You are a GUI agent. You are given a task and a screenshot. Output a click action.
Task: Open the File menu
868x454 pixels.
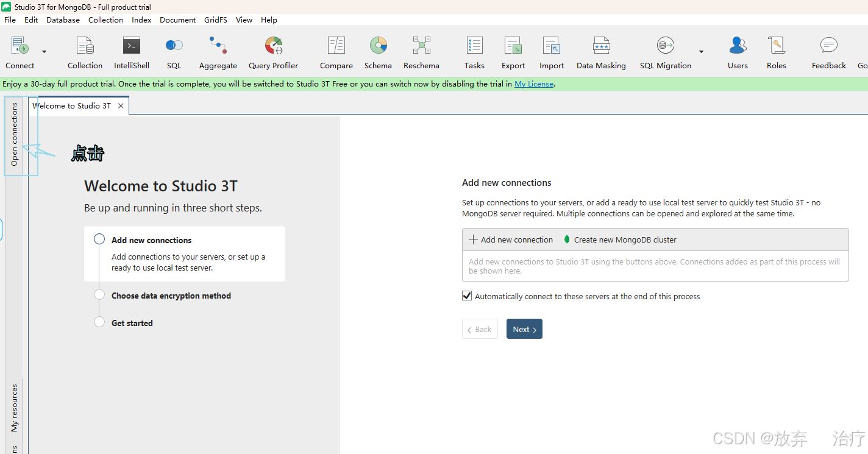point(10,20)
